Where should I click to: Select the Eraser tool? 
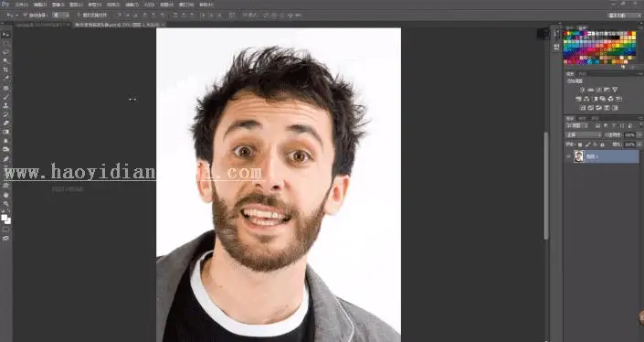[x=5, y=123]
